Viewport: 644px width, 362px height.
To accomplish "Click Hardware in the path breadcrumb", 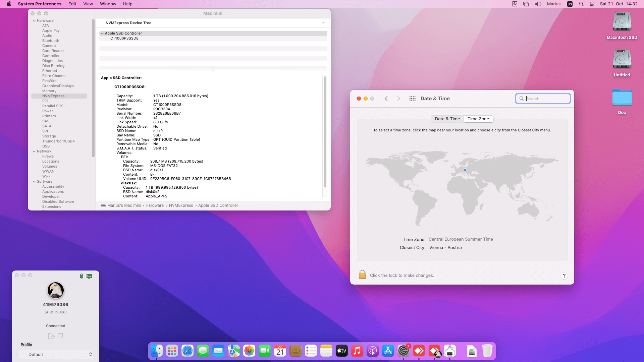I will point(154,205).
